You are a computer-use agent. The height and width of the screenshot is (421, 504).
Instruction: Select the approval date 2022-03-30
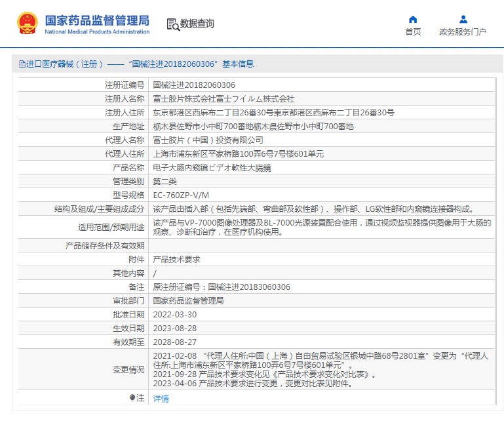174,314
